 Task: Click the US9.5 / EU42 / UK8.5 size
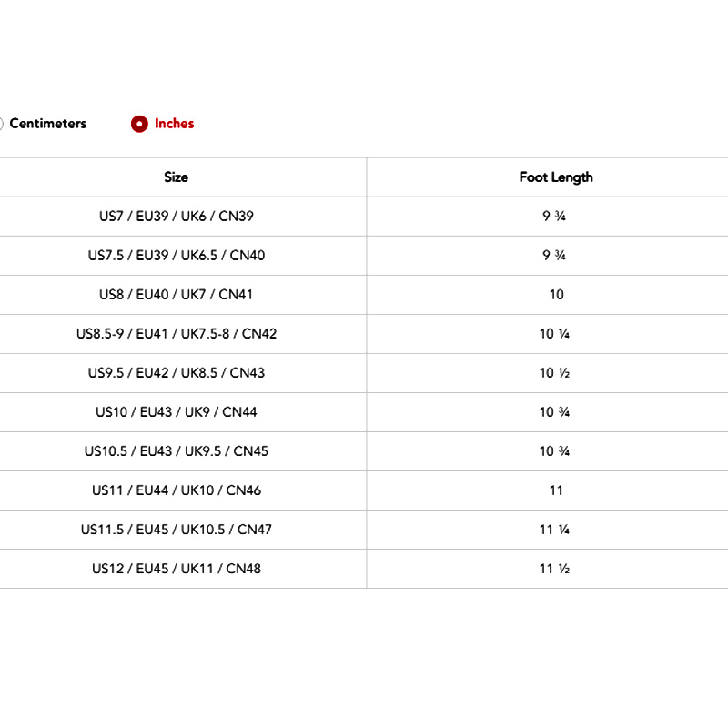click(177, 373)
